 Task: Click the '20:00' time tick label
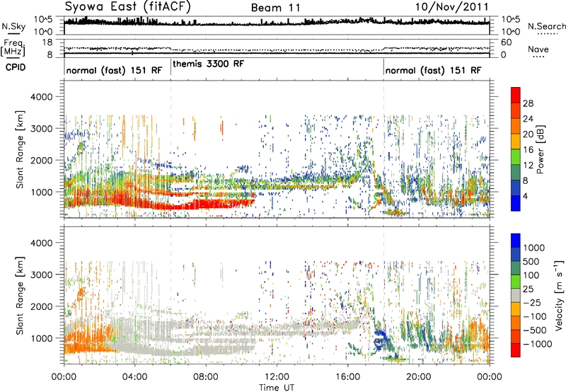click(x=418, y=377)
